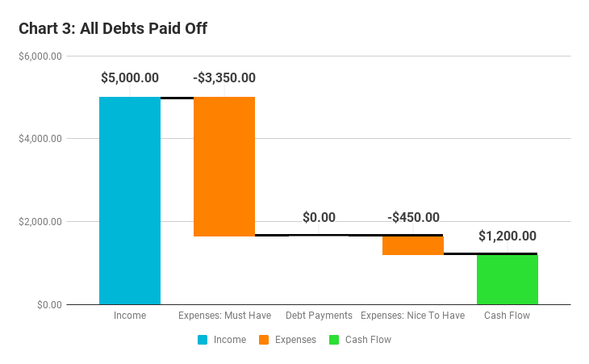Viewport: 589px width, 364px height.
Task: Click the Expenses: Must Have axis label
Action: [224, 316]
